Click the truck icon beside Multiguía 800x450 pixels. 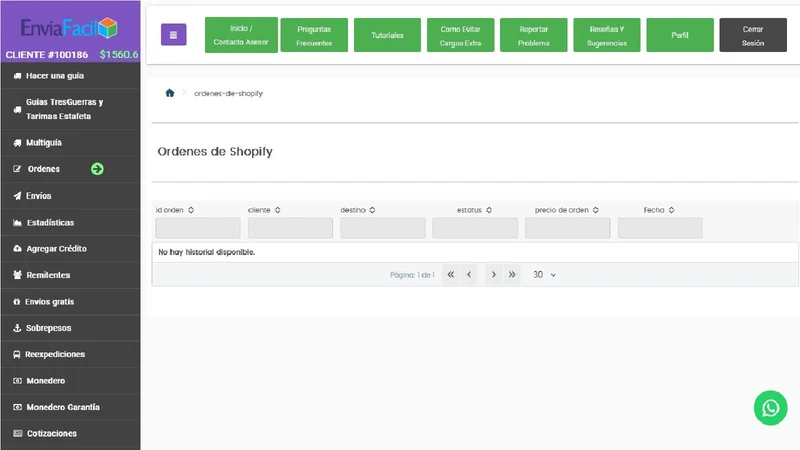pos(17,143)
